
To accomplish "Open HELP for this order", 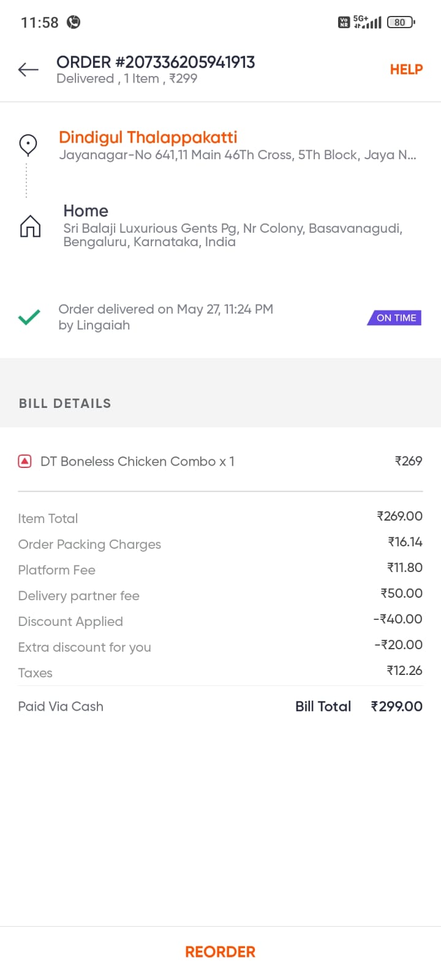I will (x=406, y=69).
